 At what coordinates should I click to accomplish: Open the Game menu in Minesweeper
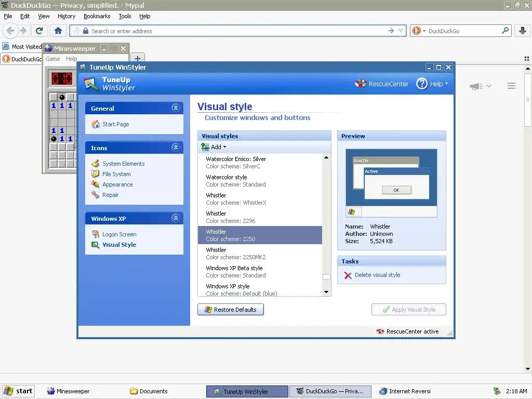(53, 59)
